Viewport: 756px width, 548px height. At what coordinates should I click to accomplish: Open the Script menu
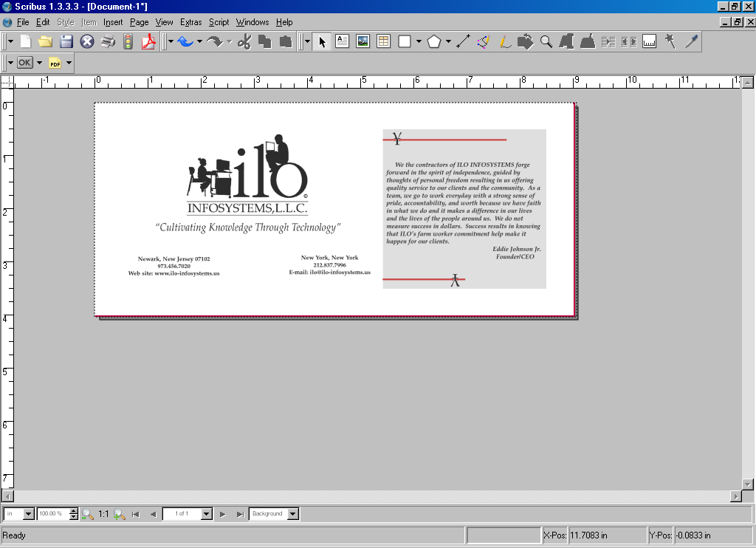pyautogui.click(x=219, y=22)
